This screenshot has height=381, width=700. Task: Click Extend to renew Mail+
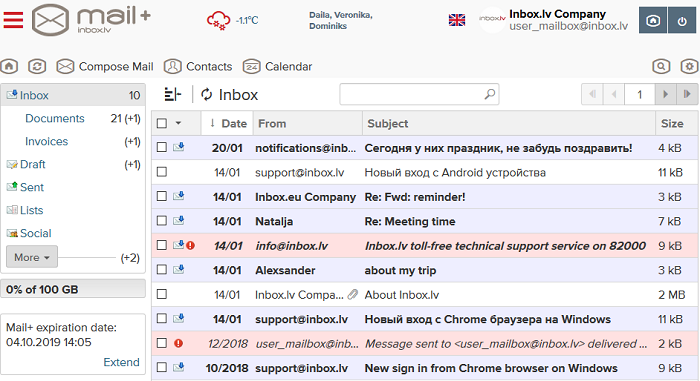point(121,362)
